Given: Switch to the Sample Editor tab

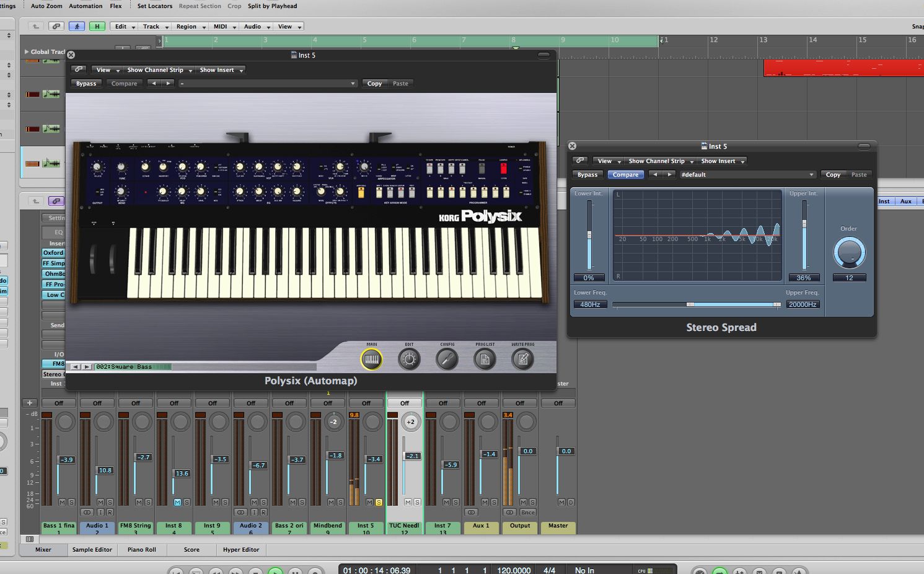Looking at the screenshot, I should [92, 550].
